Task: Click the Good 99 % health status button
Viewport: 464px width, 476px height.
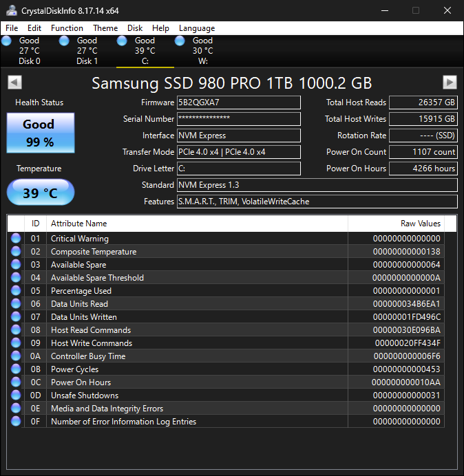Action: point(41,133)
